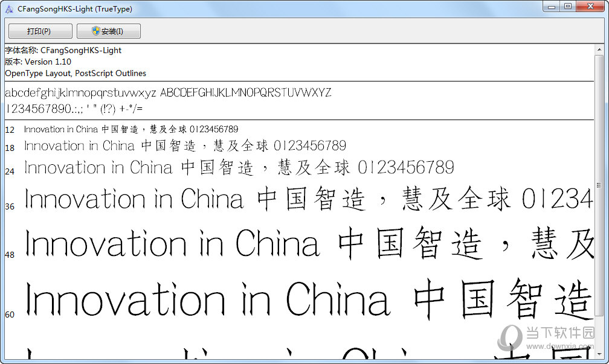Click the size label 24

click(x=10, y=171)
